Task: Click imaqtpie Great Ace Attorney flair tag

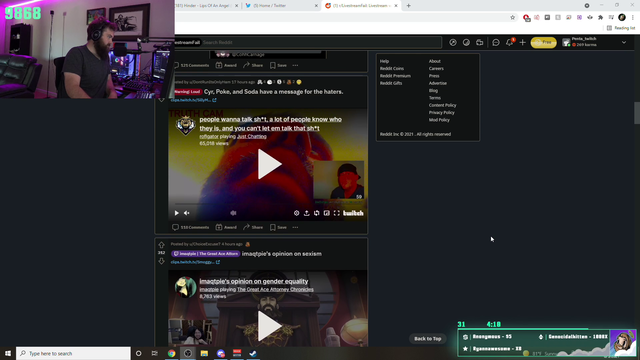Action: click(x=206, y=254)
